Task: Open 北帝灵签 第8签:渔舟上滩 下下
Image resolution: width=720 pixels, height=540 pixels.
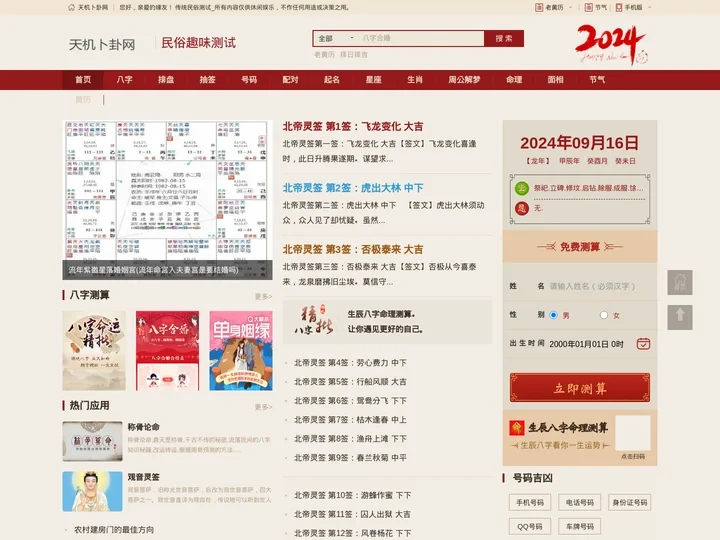Action: coord(350,439)
